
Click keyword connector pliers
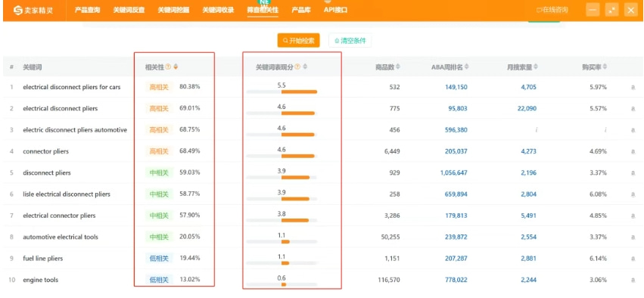45,151
